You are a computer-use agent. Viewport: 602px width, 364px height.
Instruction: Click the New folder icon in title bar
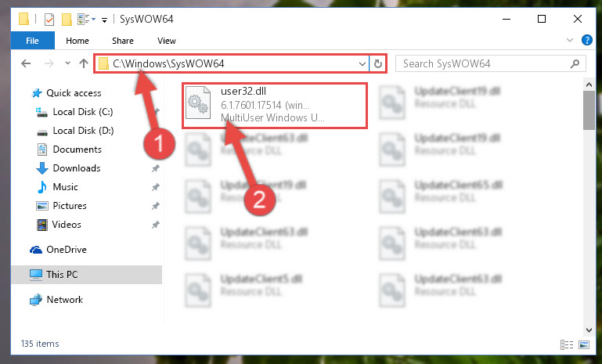tap(67, 20)
